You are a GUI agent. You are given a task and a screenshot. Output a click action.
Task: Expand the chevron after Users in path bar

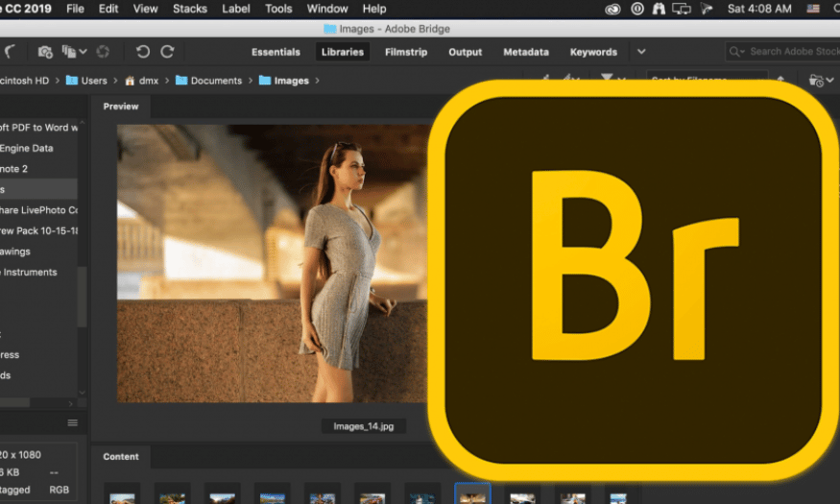click(115, 81)
